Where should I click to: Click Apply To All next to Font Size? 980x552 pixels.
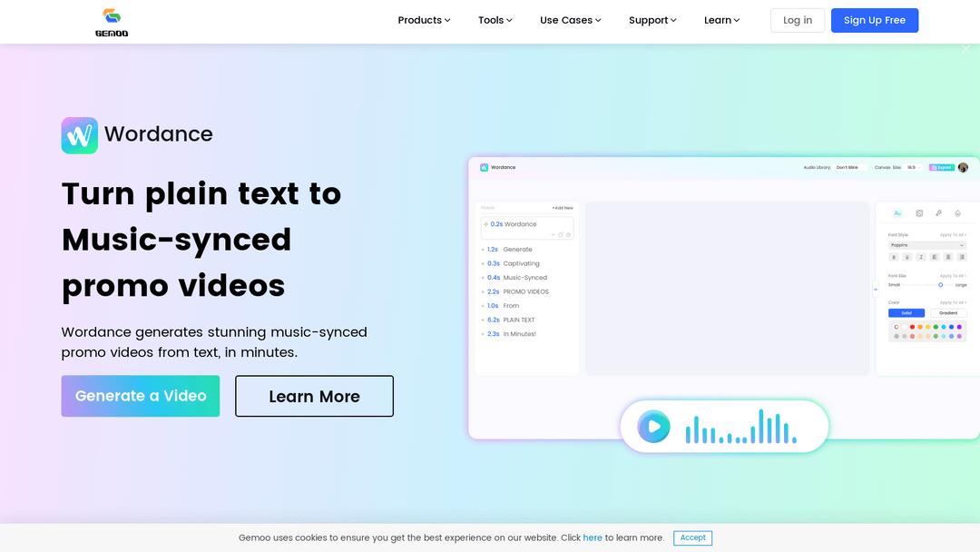(953, 276)
